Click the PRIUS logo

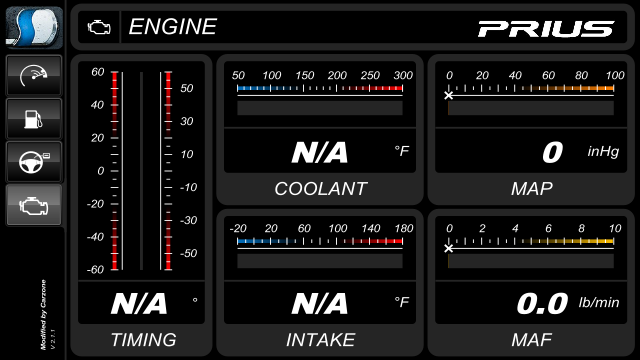point(546,29)
